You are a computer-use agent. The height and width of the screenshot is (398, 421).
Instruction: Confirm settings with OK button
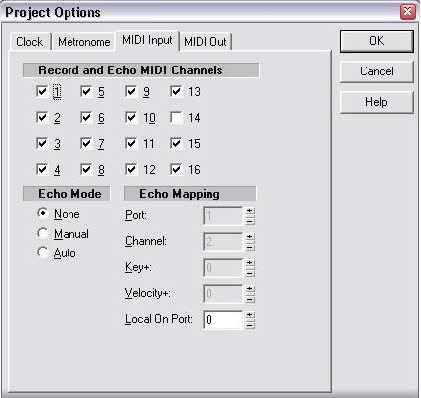[377, 41]
